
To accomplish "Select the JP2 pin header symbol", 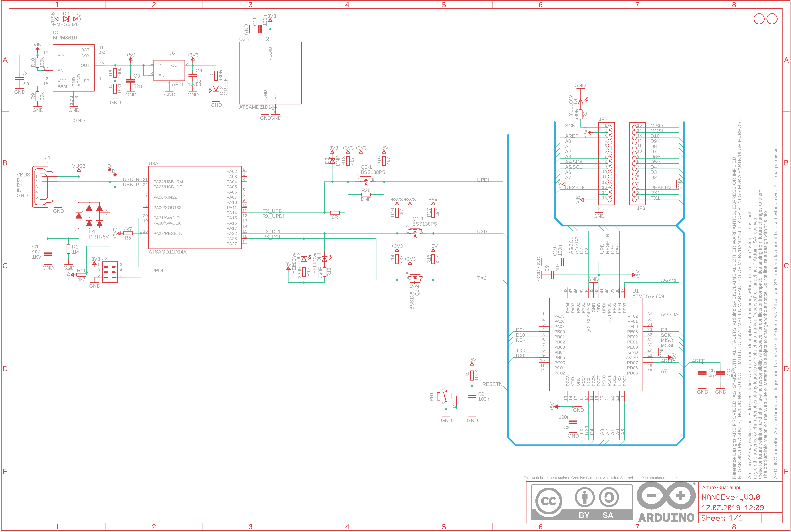I will coord(606,164).
